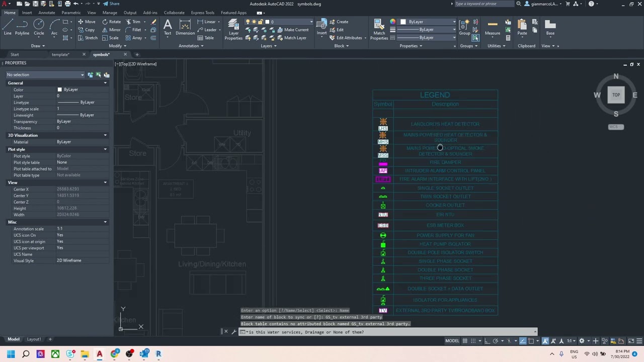Click MODEL space button in status bar

coord(452,341)
